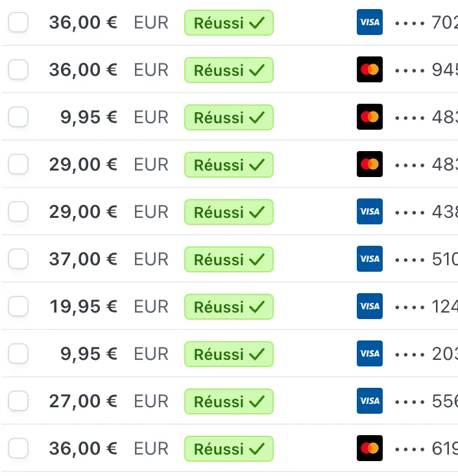Click the Réussi status on the Visa 9,95 € row
Image resolution: width=458 pixels, height=476 pixels.
tap(229, 354)
